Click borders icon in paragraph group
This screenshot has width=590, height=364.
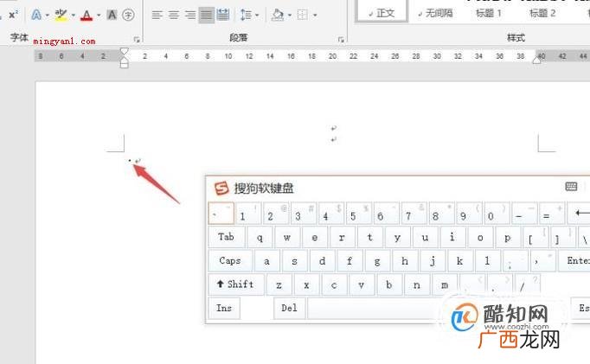302,15
